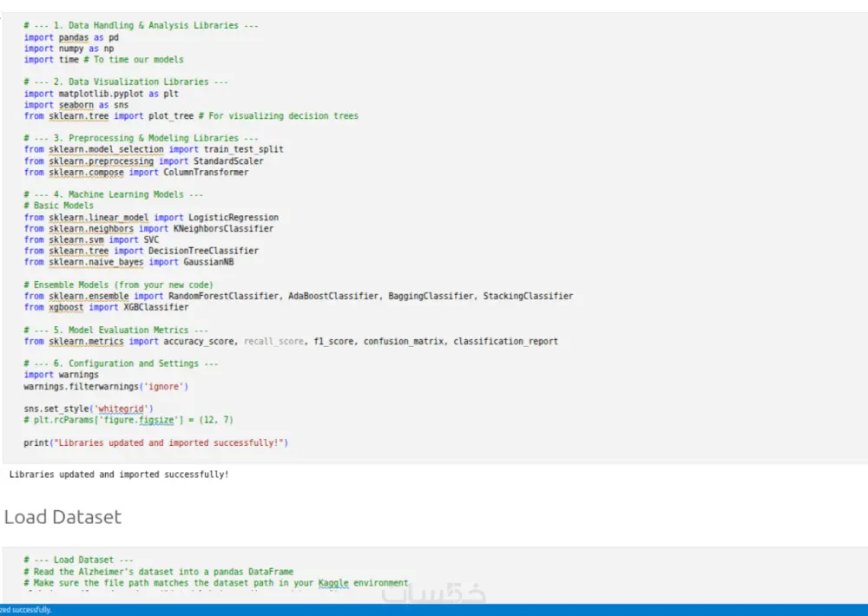Select the 'import matplotlib.pyplot as plt' line
Screen dimensions: 868x616
tap(101, 94)
